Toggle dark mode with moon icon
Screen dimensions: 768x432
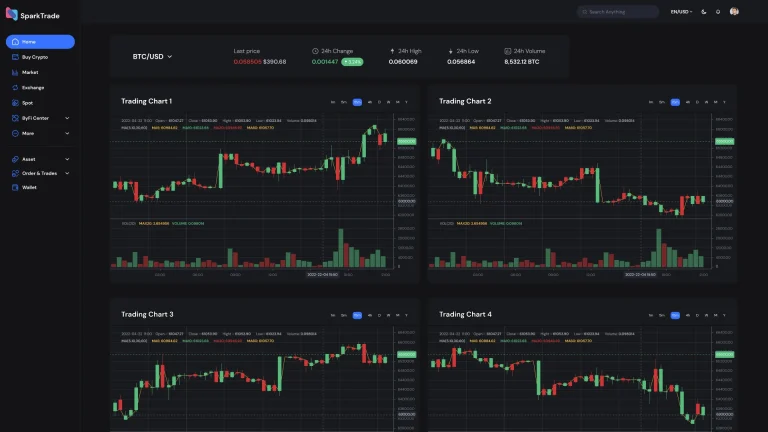tap(704, 12)
